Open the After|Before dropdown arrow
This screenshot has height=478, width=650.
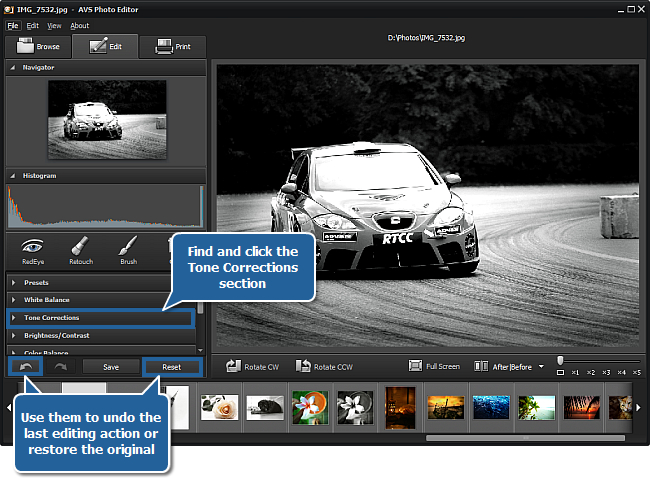541,366
